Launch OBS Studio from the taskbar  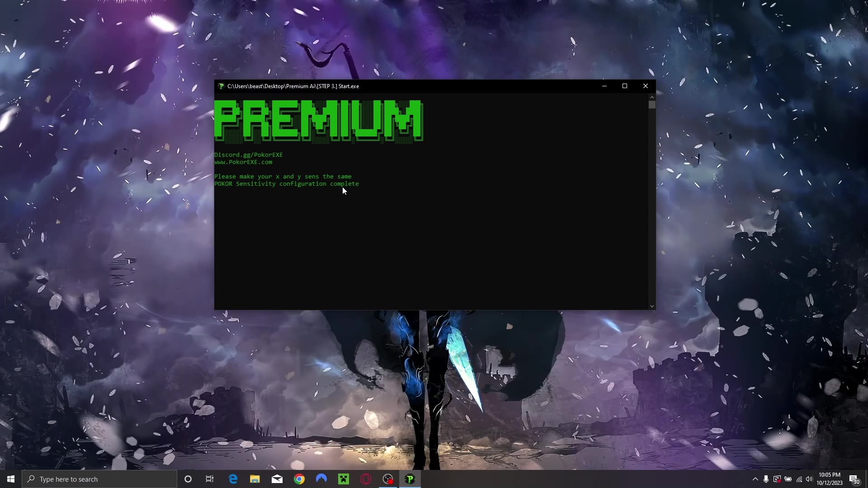point(387,479)
